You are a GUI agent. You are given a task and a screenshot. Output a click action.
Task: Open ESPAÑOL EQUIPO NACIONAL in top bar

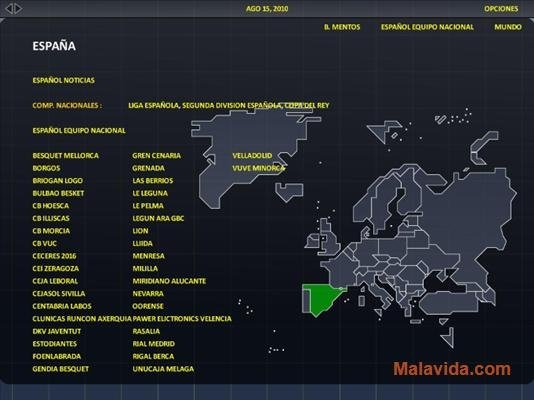click(x=427, y=27)
